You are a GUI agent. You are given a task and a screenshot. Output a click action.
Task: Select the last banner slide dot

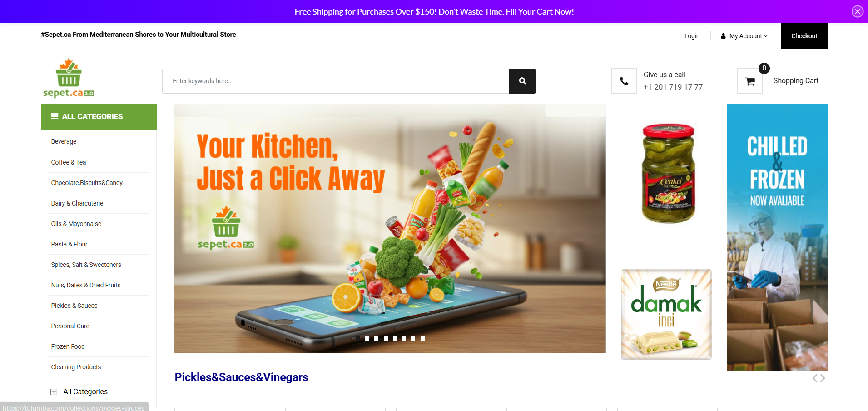(422, 338)
